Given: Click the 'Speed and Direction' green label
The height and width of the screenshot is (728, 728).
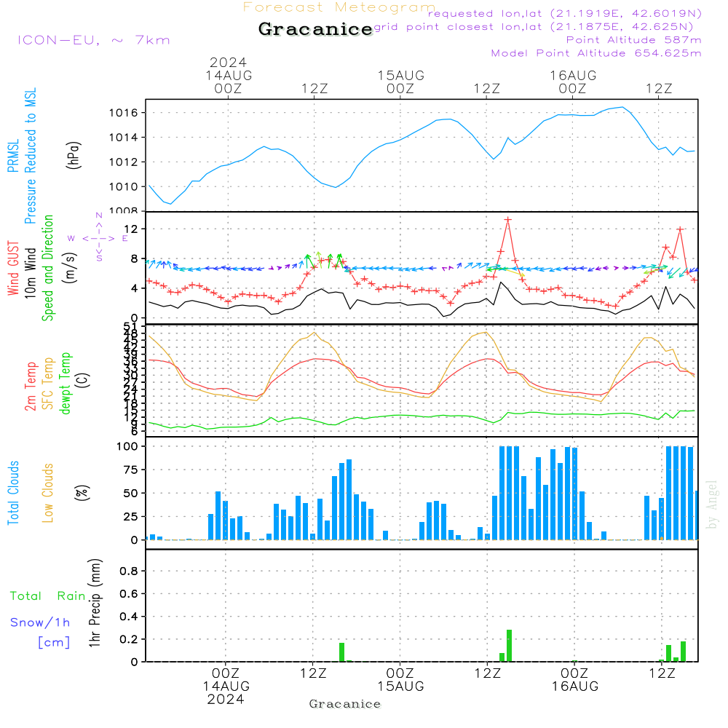Looking at the screenshot, I should coord(47,268).
